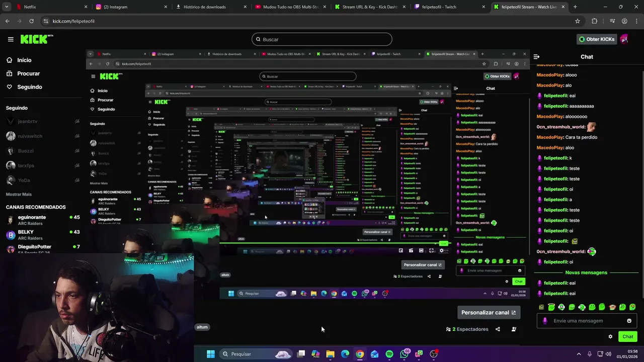Click the 2 Espectadores viewer count
The height and width of the screenshot is (362, 644).
click(467, 329)
